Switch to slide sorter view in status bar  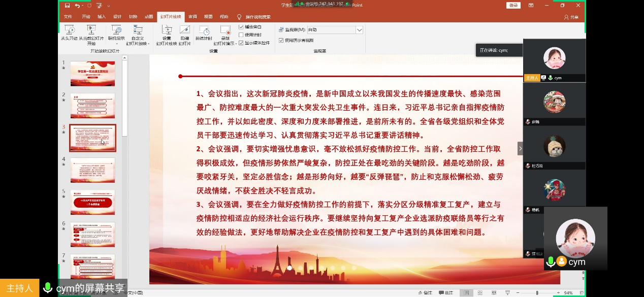point(479,293)
